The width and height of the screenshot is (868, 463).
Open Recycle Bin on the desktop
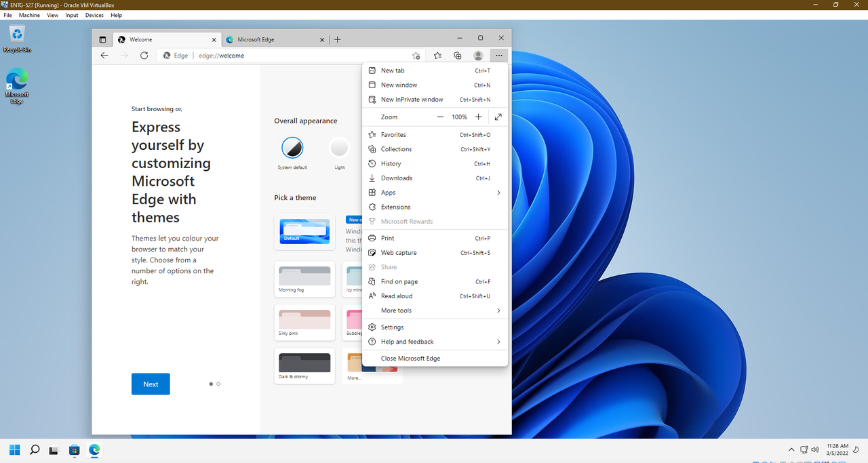pos(17,39)
